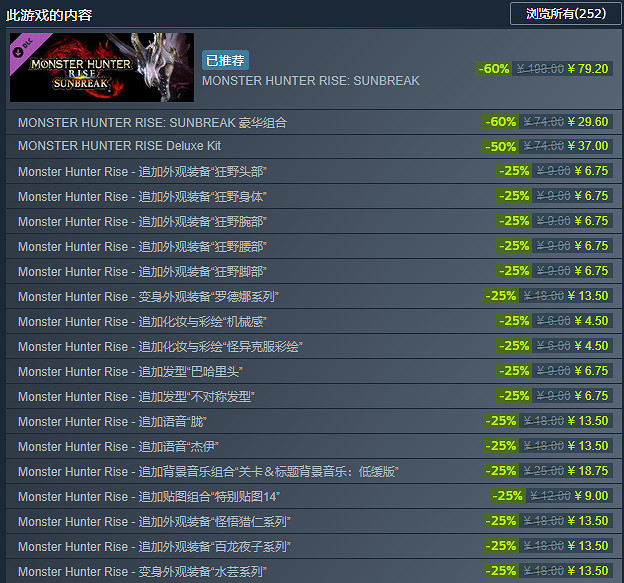Open 追加背景音乐组合 低缓版 DLC
Viewport: 624px width, 583px height.
point(314,472)
